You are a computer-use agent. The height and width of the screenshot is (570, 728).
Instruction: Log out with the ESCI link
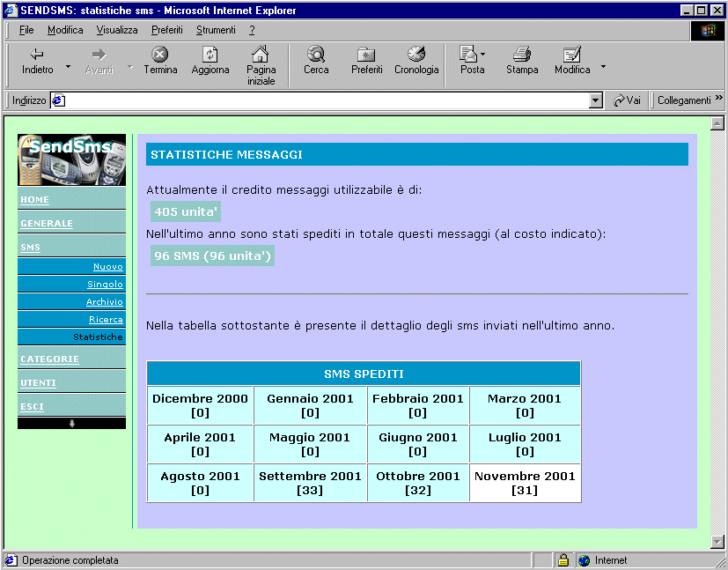coord(32,406)
